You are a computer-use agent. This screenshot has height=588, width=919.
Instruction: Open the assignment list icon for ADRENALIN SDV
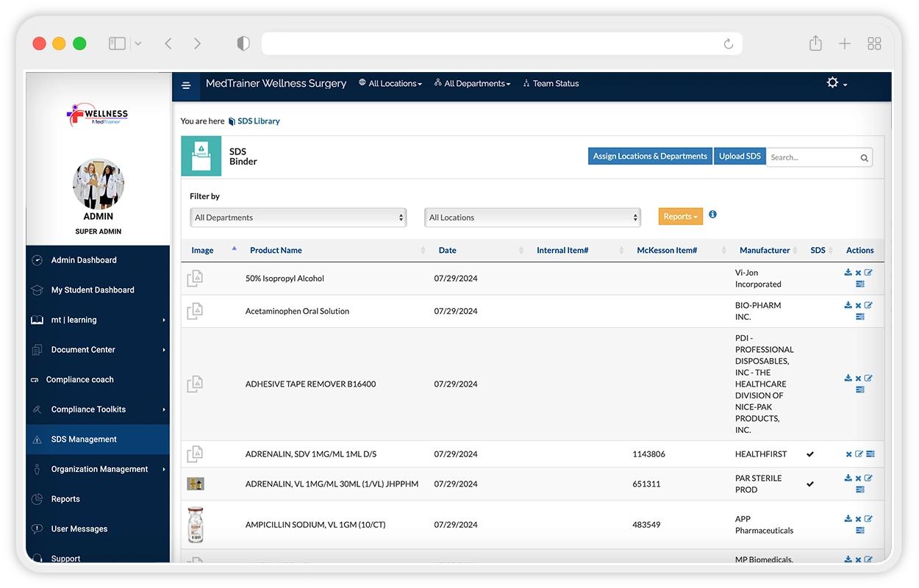click(x=871, y=453)
